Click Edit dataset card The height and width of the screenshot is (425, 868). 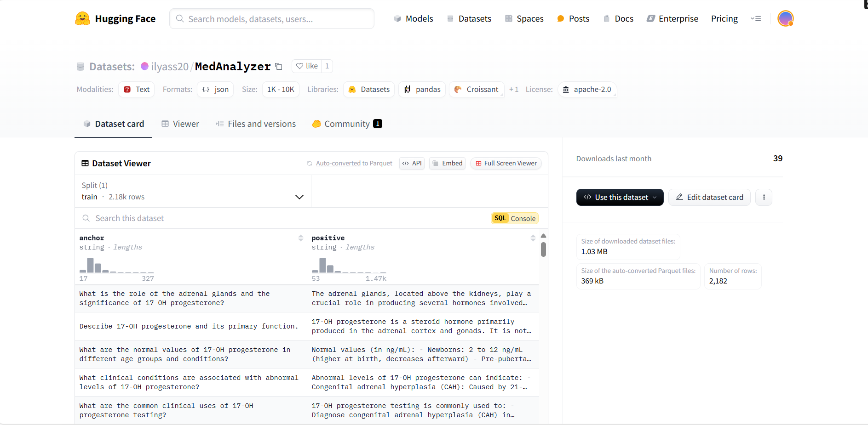pos(709,197)
